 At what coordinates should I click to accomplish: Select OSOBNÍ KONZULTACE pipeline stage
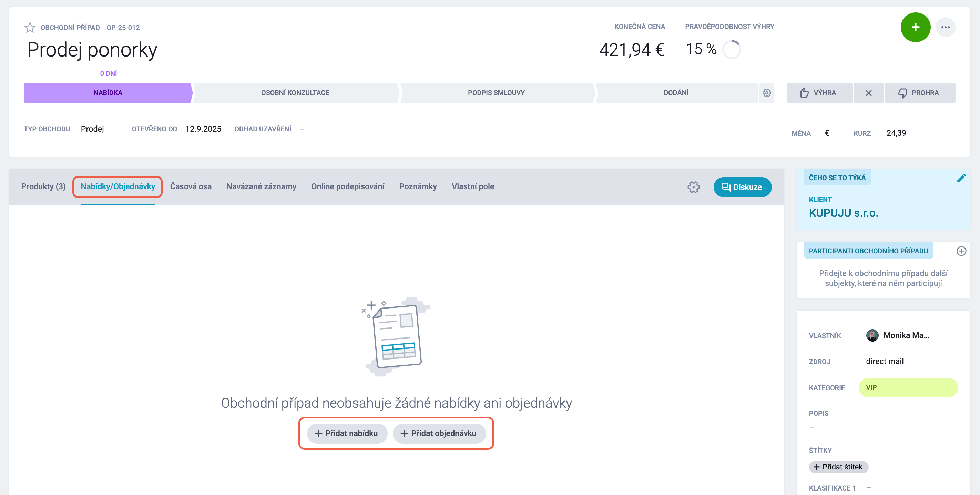(295, 93)
